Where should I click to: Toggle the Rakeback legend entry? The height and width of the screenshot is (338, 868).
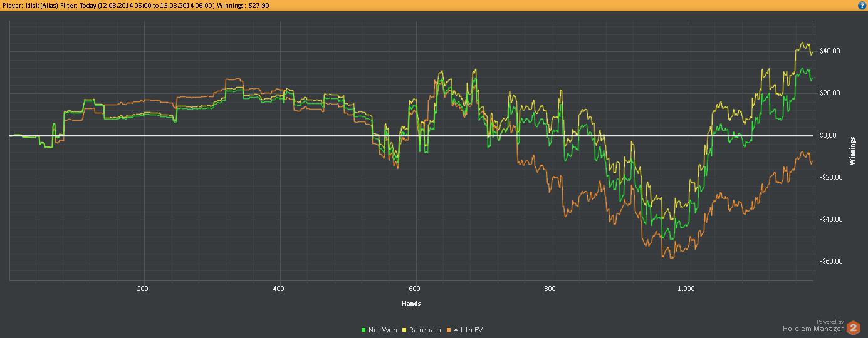(422, 330)
